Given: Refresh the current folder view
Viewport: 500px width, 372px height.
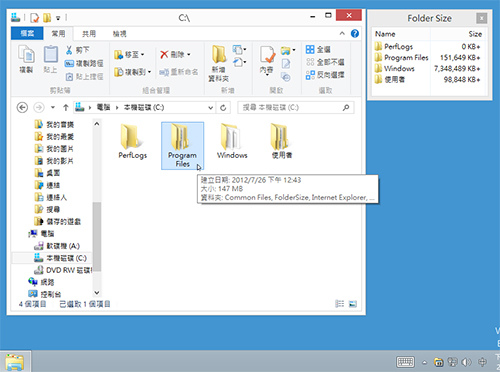Looking at the screenshot, I should (223, 108).
